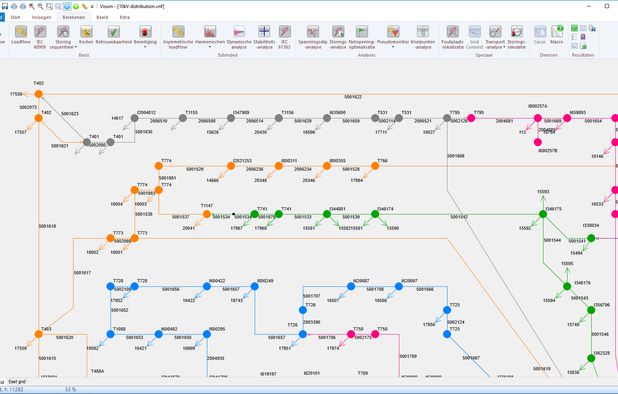Screen dimensions: 618x394
Task: Start the IEC 60909 short-circuit calculation
Action: (40, 37)
